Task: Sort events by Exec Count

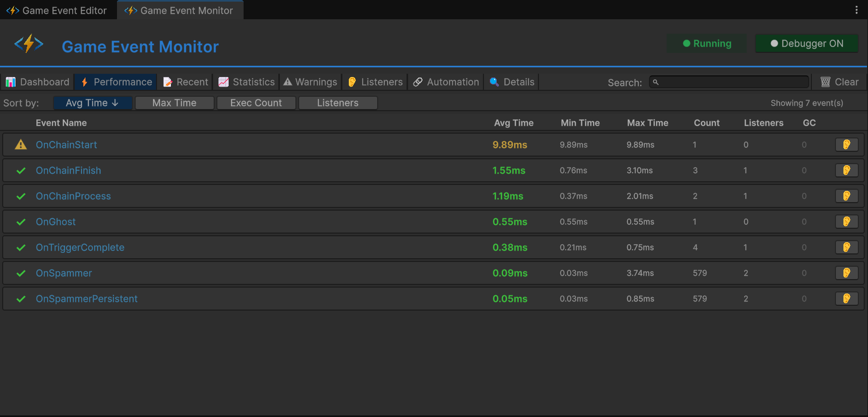Action: click(x=256, y=103)
